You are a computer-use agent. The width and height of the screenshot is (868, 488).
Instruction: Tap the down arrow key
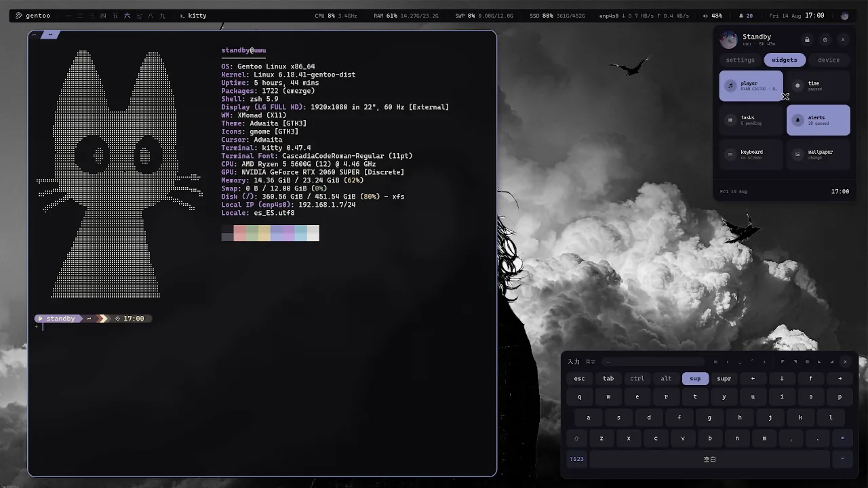coord(782,379)
